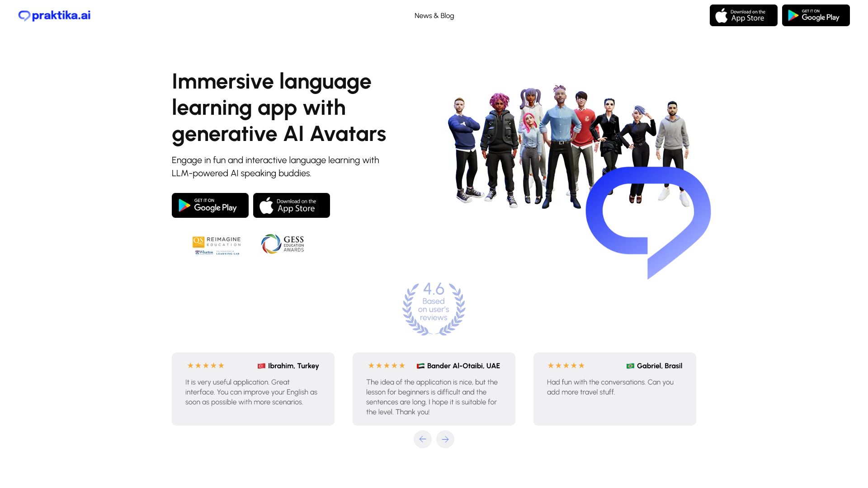Click the right navigation arrow for reviews
The height and width of the screenshot is (488, 868).
(x=445, y=439)
